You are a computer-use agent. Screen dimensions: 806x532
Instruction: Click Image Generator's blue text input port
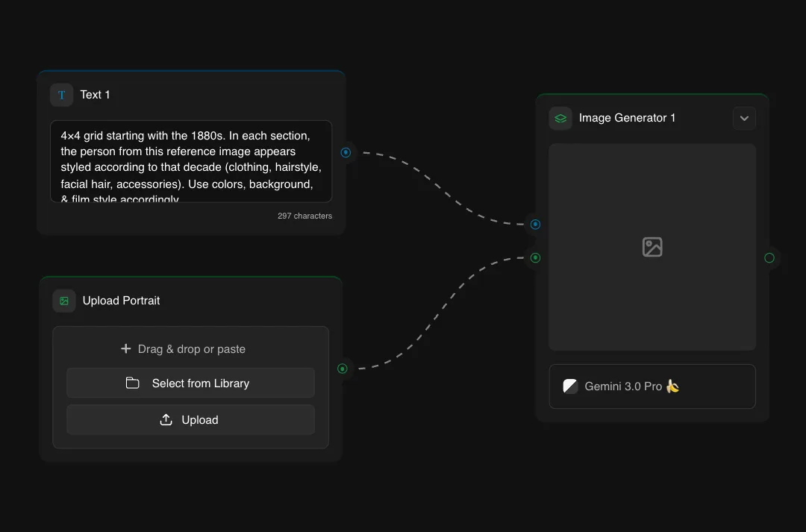pos(535,224)
